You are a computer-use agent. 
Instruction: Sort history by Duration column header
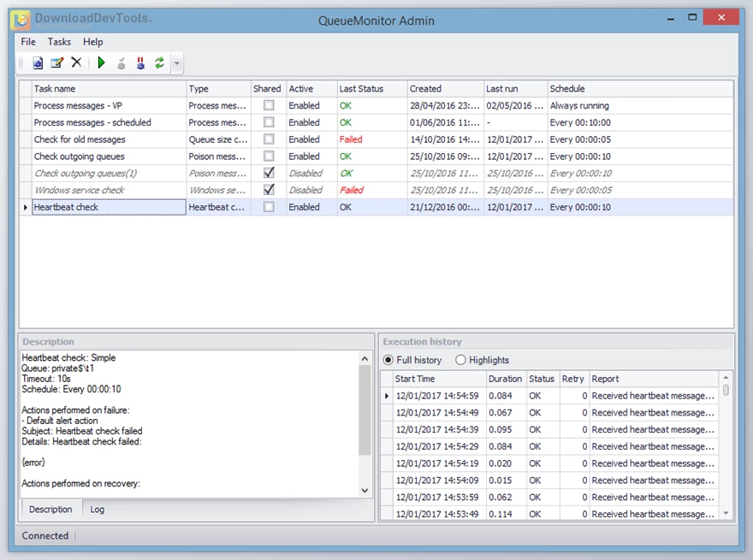click(506, 379)
